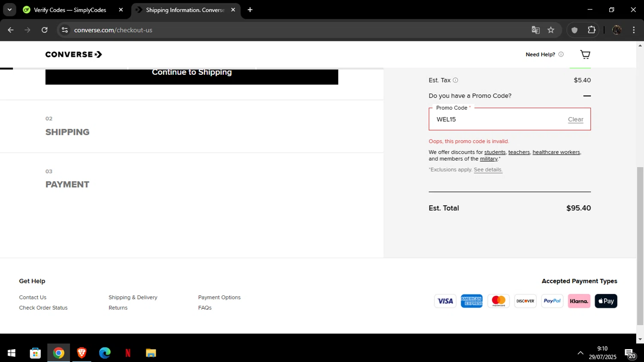Open File Explorer from taskbar
Viewport: 644px width, 362px height.
pyautogui.click(x=151, y=353)
